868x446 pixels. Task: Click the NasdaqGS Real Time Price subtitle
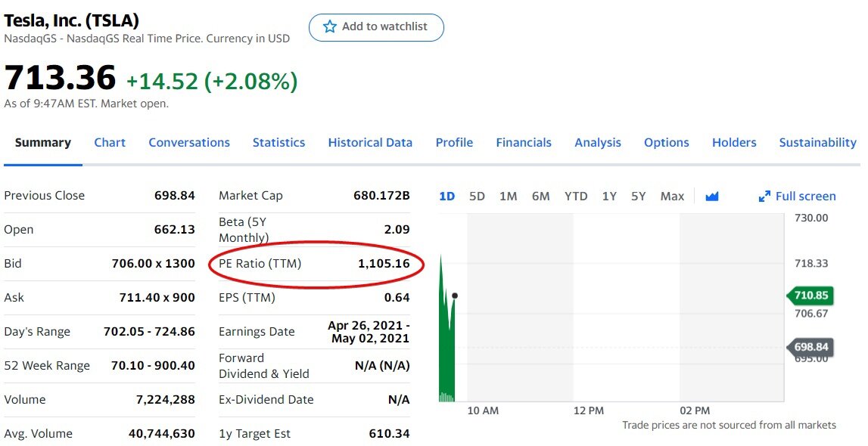point(147,39)
